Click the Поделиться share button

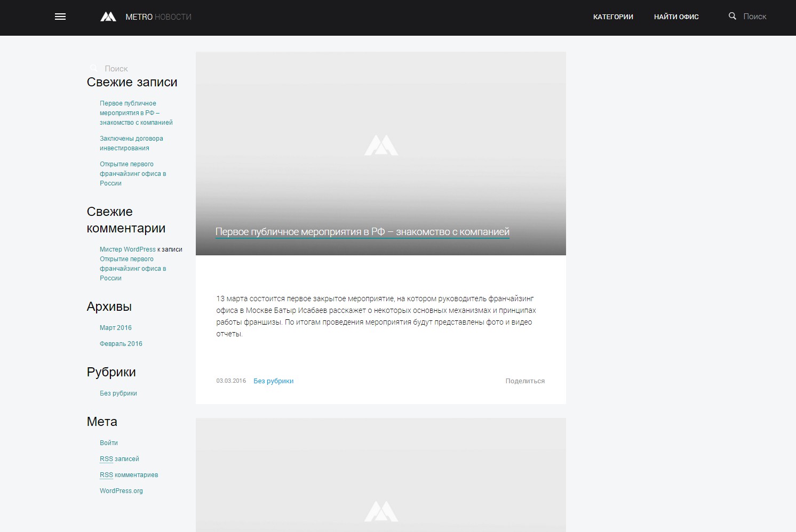pyautogui.click(x=525, y=381)
